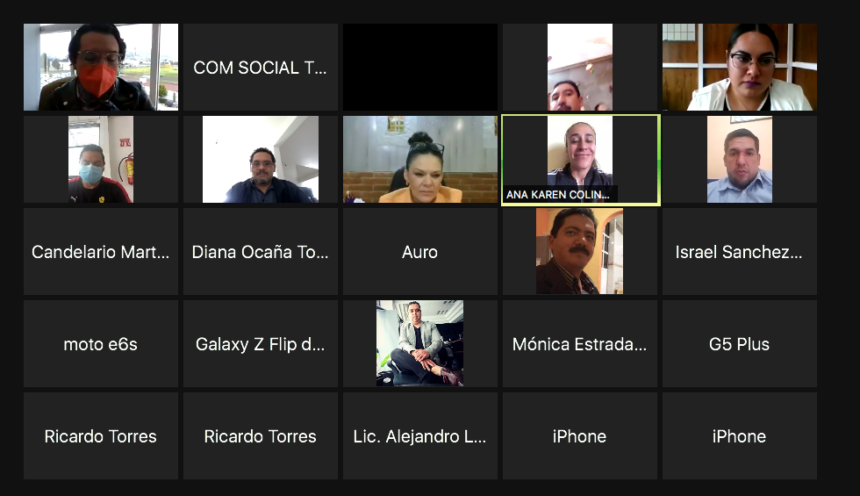Screen dimensions: 860x496
Task: Select the video with fire extinguisher background
Action: [x=101, y=159]
